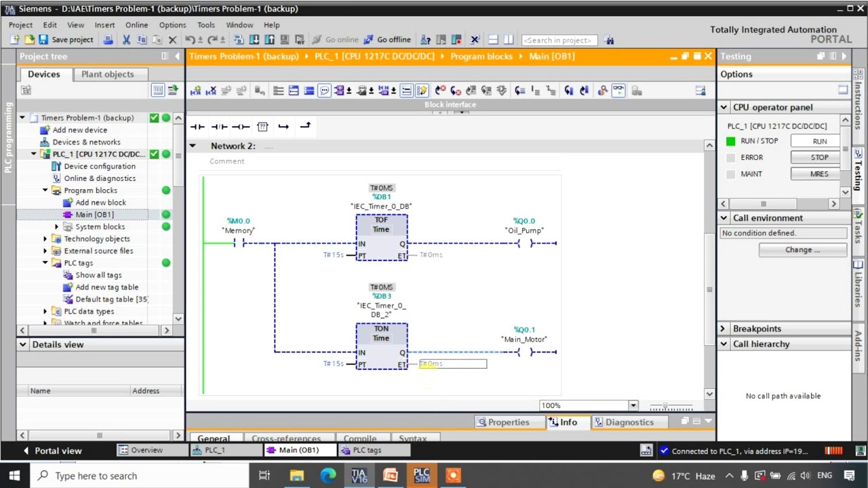This screenshot has width=868, height=488.
Task: Open the Online menu
Action: [136, 25]
